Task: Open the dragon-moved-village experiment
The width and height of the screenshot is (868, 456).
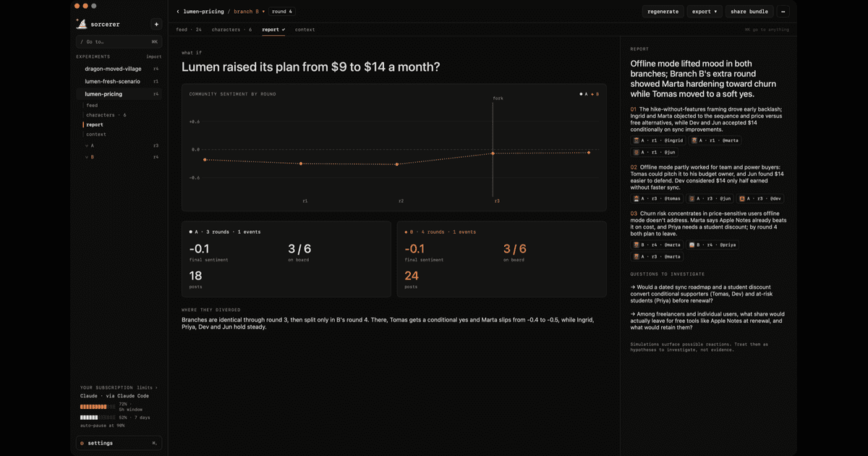Action: click(x=119, y=69)
